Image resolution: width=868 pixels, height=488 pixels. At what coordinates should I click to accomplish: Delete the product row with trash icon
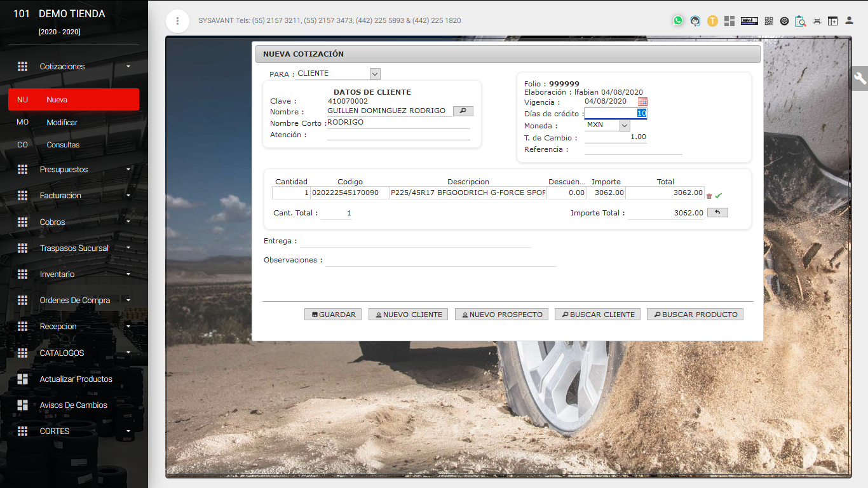click(x=709, y=196)
